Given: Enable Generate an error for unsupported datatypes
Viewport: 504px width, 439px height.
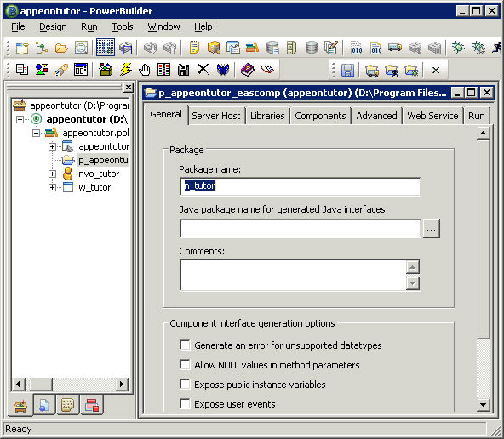Looking at the screenshot, I should 185,345.
